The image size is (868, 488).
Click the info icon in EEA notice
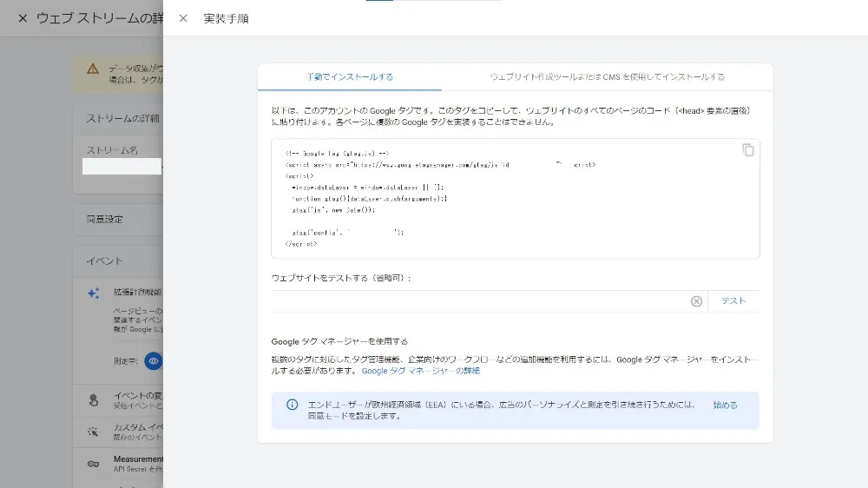(x=293, y=405)
